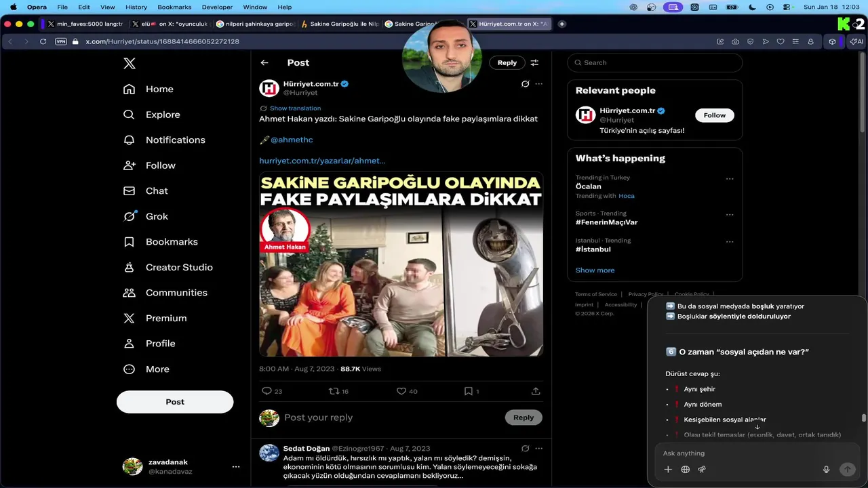Switch to min_faves:5000 browser tab
The width and height of the screenshot is (868, 488).
point(85,24)
